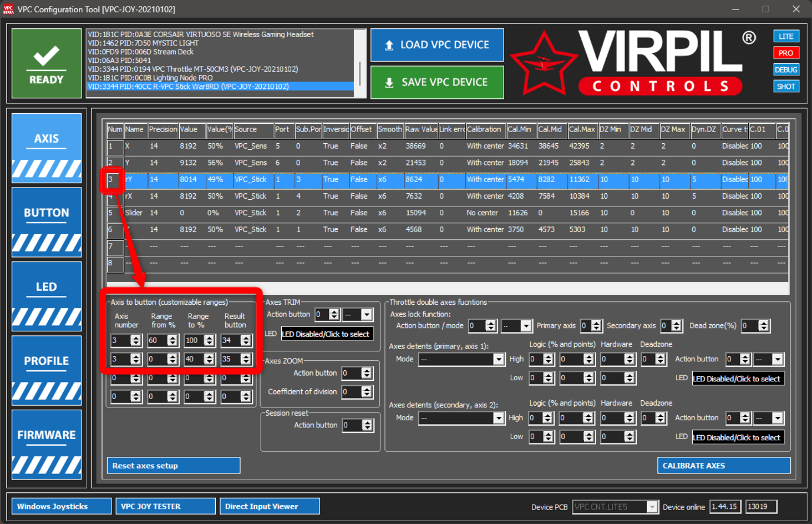The image size is (812, 524).
Task: Select the VPC Throttle MT-50CM3 device entry
Action: (193, 69)
